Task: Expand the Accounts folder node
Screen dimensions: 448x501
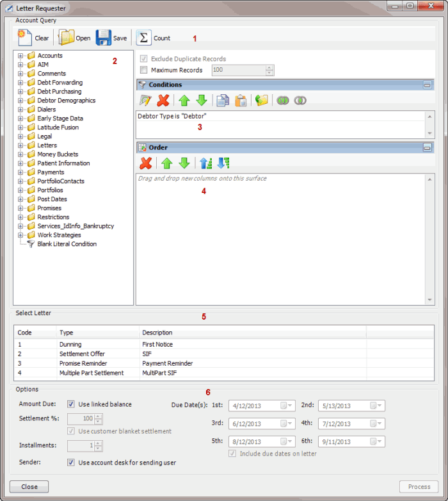Action: 20,56
